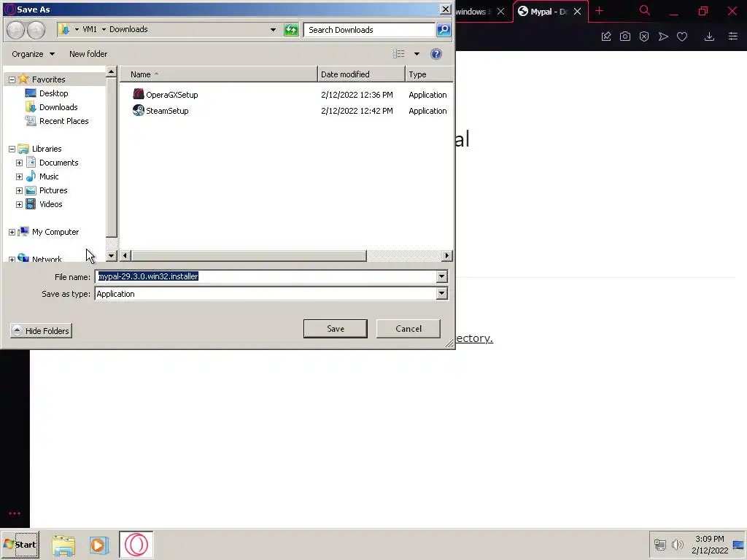Click VM1 in the address breadcrumb
Viewport: 747px width, 560px height.
point(90,29)
